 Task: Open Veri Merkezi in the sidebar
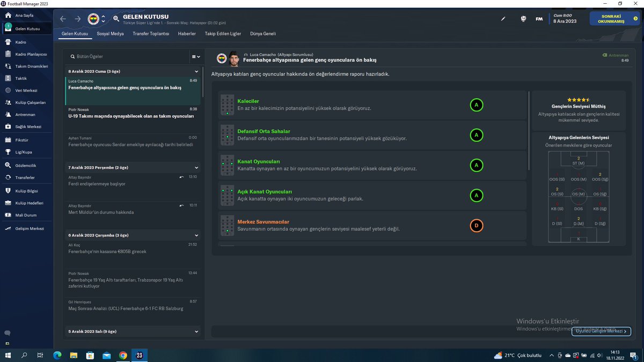[26, 91]
